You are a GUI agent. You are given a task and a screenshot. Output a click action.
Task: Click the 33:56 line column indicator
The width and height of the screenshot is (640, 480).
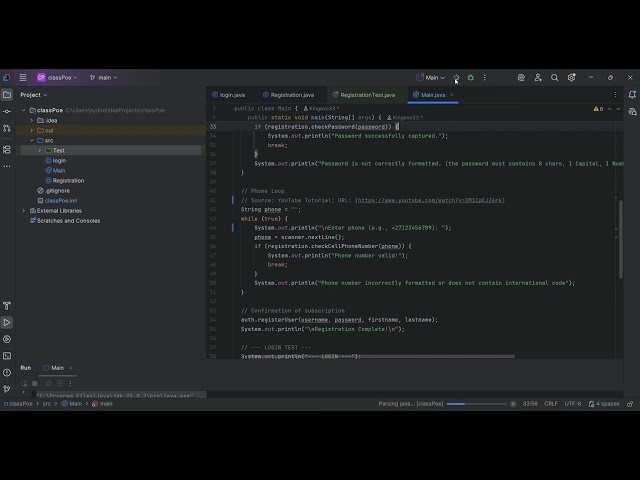pyautogui.click(x=530, y=404)
